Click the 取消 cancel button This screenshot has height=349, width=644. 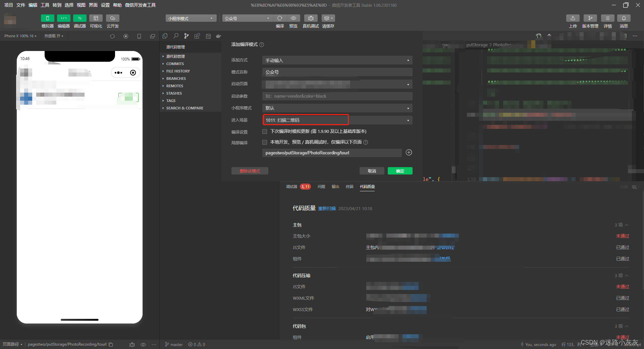tap(372, 171)
